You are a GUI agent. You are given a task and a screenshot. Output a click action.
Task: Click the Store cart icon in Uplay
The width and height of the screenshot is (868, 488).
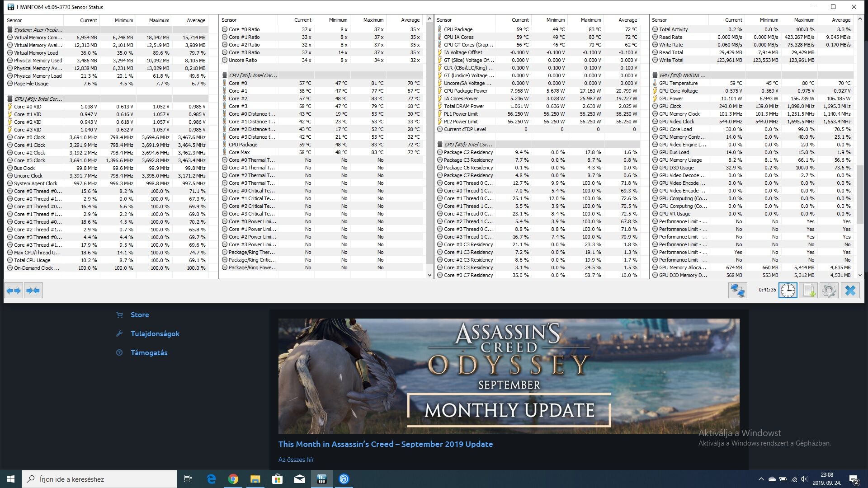[x=119, y=315]
